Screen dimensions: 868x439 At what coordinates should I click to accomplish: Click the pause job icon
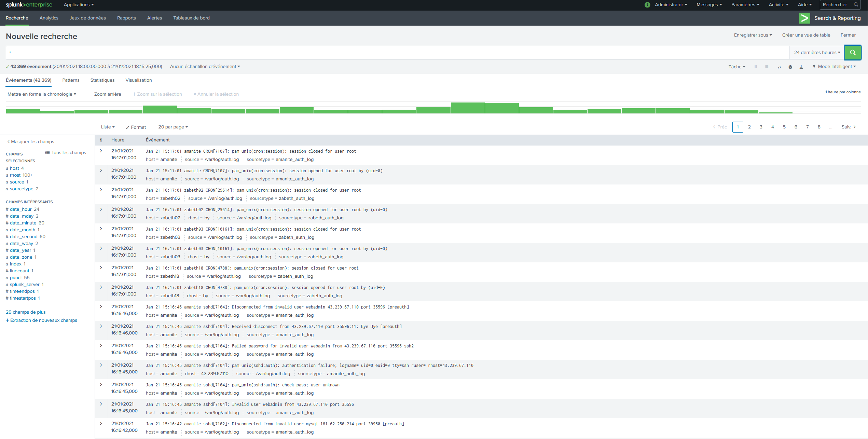[756, 67]
